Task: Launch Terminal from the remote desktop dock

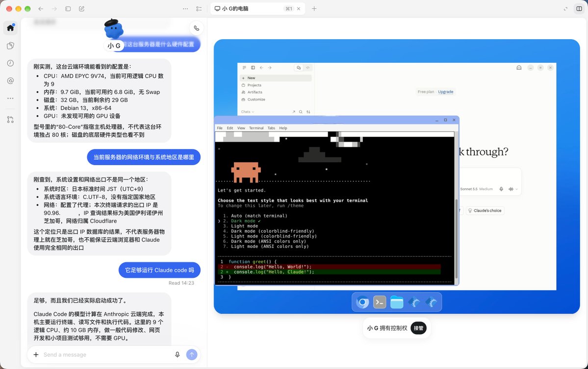Action: [380, 302]
